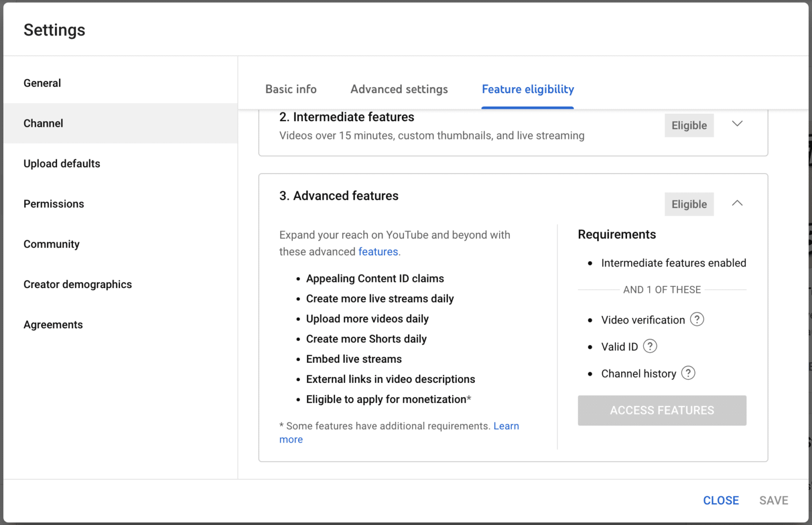This screenshot has height=525, width=812.
Task: Select Creator demographics in the sidebar
Action: tap(78, 284)
